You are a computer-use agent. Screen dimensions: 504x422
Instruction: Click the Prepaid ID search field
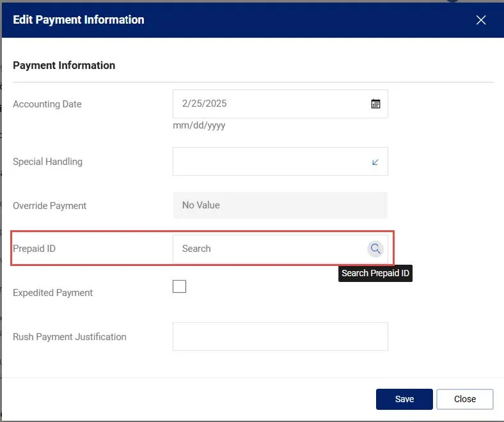pyautogui.click(x=280, y=249)
